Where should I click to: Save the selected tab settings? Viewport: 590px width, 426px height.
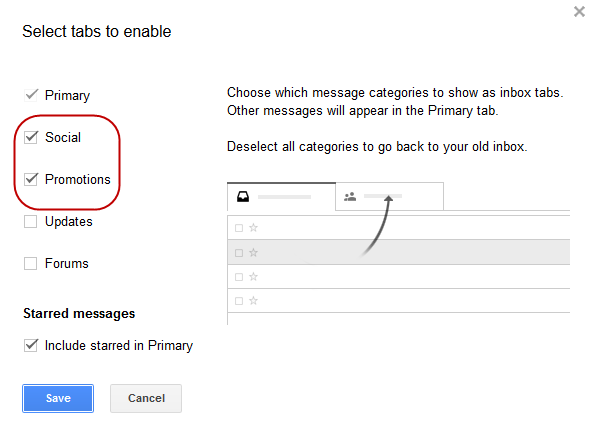58,398
